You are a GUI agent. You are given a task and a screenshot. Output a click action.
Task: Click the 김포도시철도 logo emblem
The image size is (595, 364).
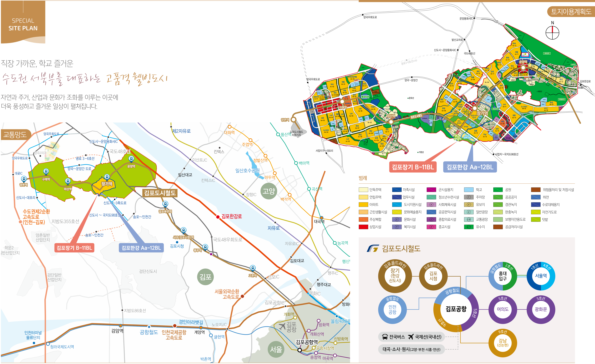click(x=373, y=249)
